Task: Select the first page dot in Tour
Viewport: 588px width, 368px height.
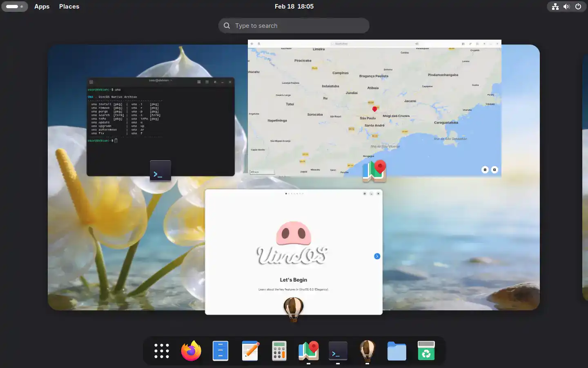Action: click(x=286, y=193)
